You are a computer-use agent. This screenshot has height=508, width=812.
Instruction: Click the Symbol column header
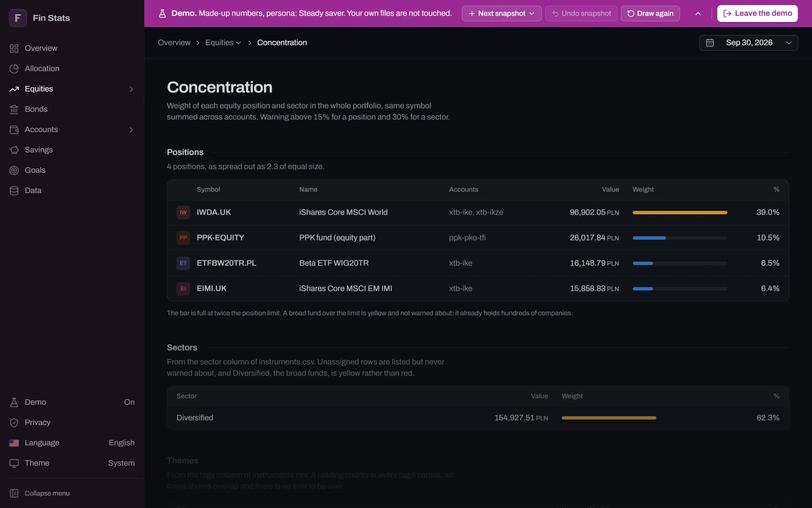(208, 190)
